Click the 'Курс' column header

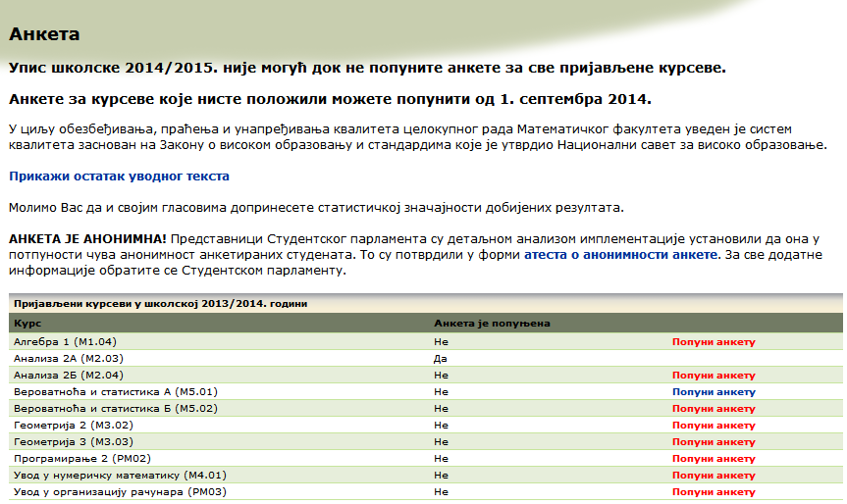pyautogui.click(x=26, y=323)
